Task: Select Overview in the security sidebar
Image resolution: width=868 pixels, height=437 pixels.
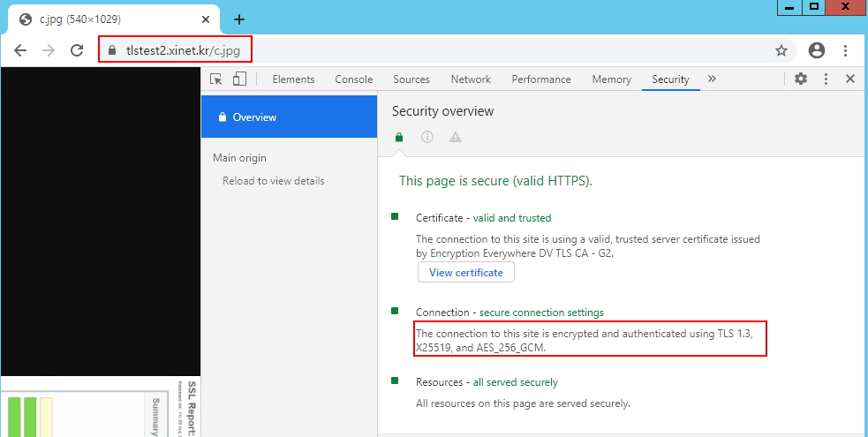Action: pyautogui.click(x=254, y=117)
